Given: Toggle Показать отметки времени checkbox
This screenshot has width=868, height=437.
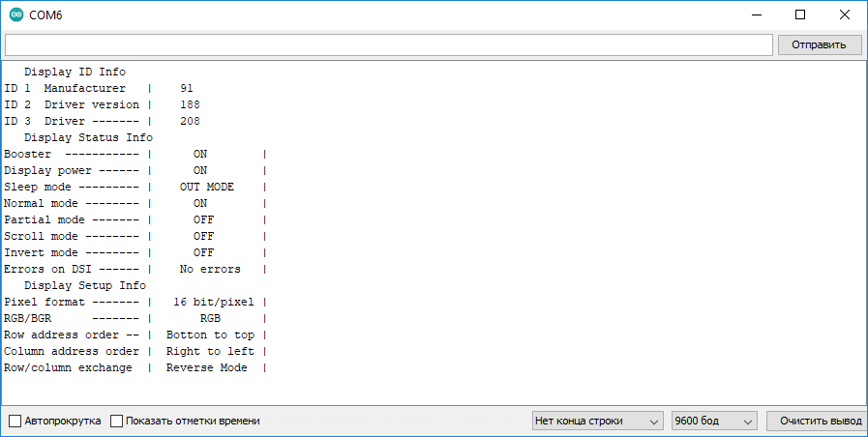Looking at the screenshot, I should tap(116, 421).
